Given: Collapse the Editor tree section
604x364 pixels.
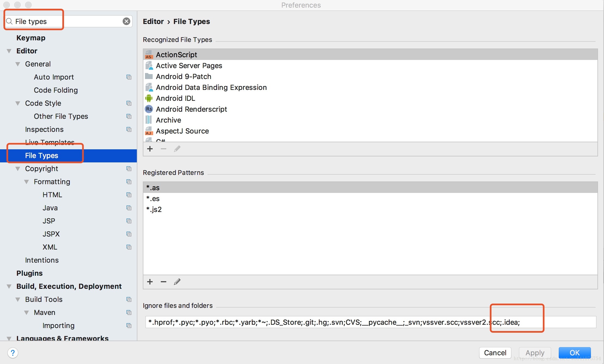Looking at the screenshot, I should click(9, 51).
